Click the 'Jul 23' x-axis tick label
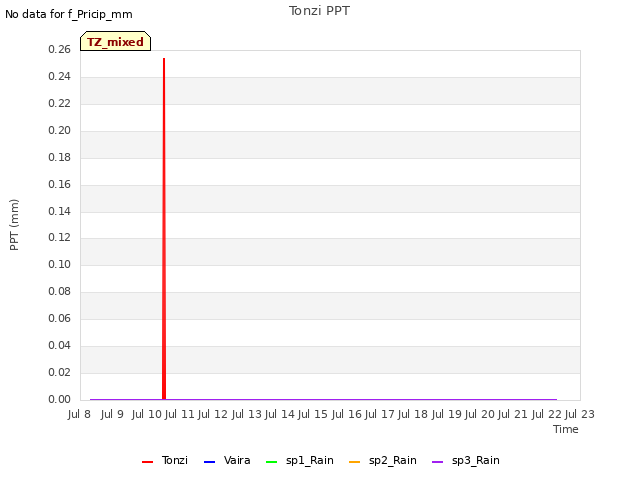The image size is (640, 480). pyautogui.click(x=580, y=414)
